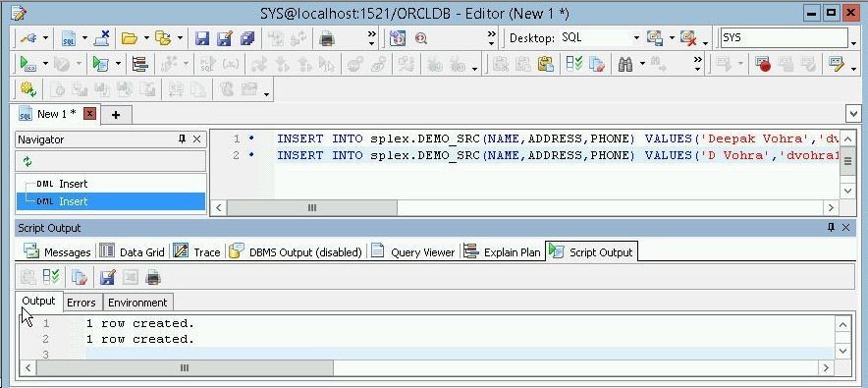The height and width of the screenshot is (388, 868).
Task: Expand the SQL editor icon dropdown arrow
Action: pyautogui.click(x=84, y=38)
